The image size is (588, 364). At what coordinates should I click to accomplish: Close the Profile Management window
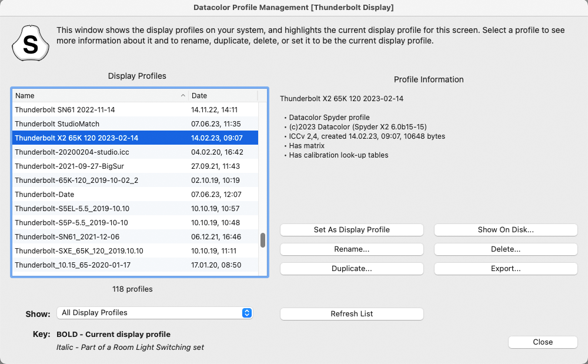tap(543, 342)
